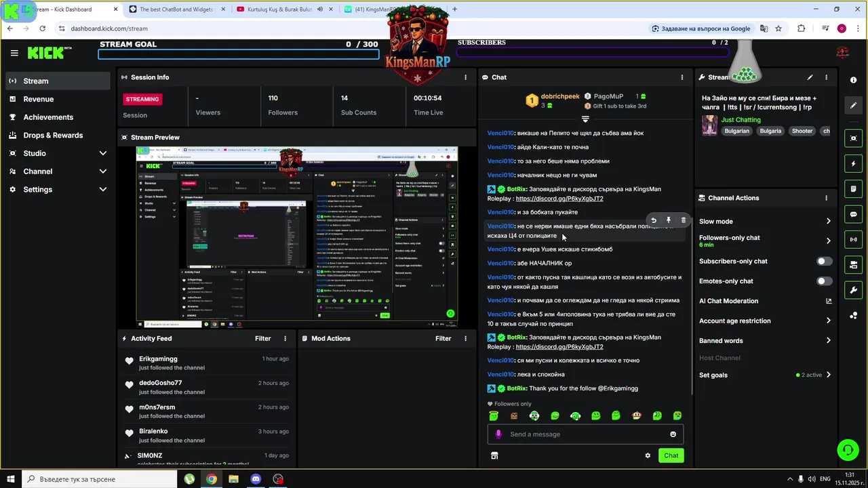Click reply arrow on hovered chat message
Image resolution: width=868 pixels, height=488 pixels.
coord(654,220)
